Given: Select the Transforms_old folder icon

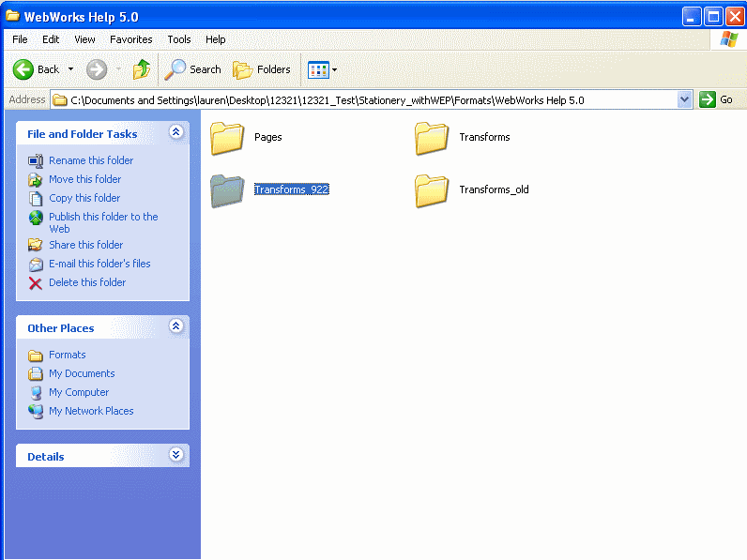Looking at the screenshot, I should [x=432, y=190].
